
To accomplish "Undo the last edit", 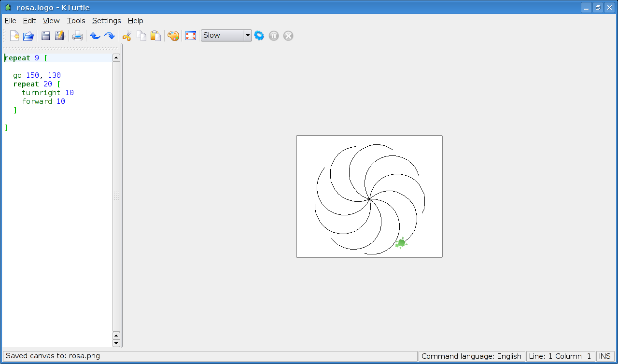I will (95, 35).
